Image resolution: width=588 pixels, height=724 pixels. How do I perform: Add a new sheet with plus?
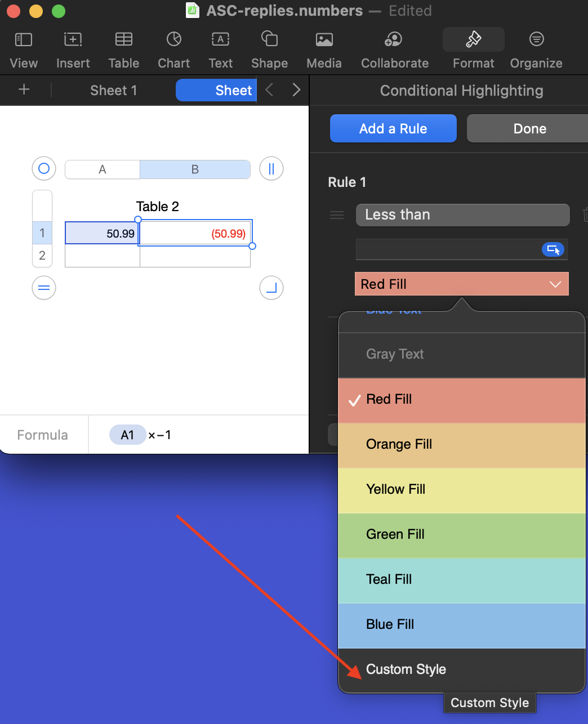pyautogui.click(x=24, y=90)
